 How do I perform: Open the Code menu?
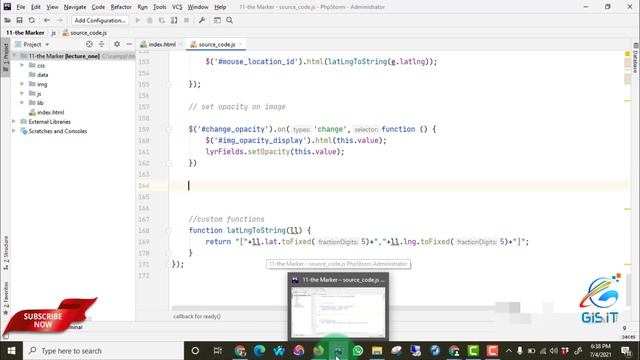(x=98, y=7)
